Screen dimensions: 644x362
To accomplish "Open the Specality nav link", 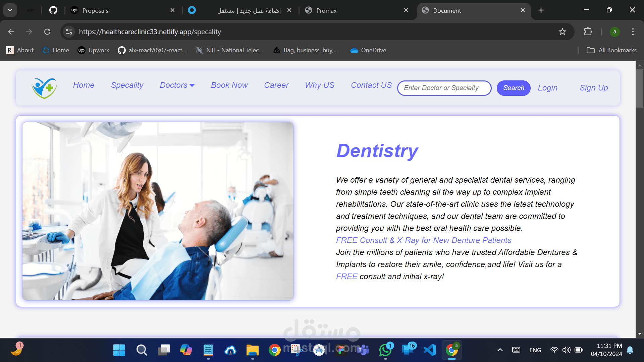I will click(127, 85).
